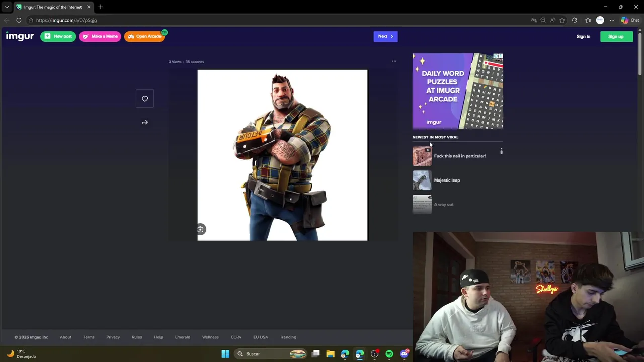Open the Terms footer link
Screen dimensions: 644x362
tap(89, 337)
